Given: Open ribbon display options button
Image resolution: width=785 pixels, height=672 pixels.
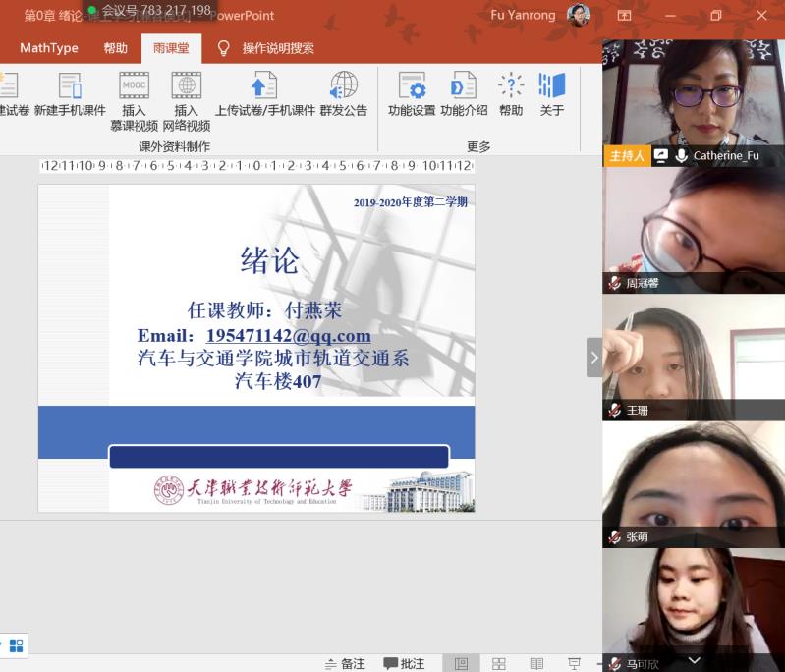Looking at the screenshot, I should pyautogui.click(x=624, y=16).
